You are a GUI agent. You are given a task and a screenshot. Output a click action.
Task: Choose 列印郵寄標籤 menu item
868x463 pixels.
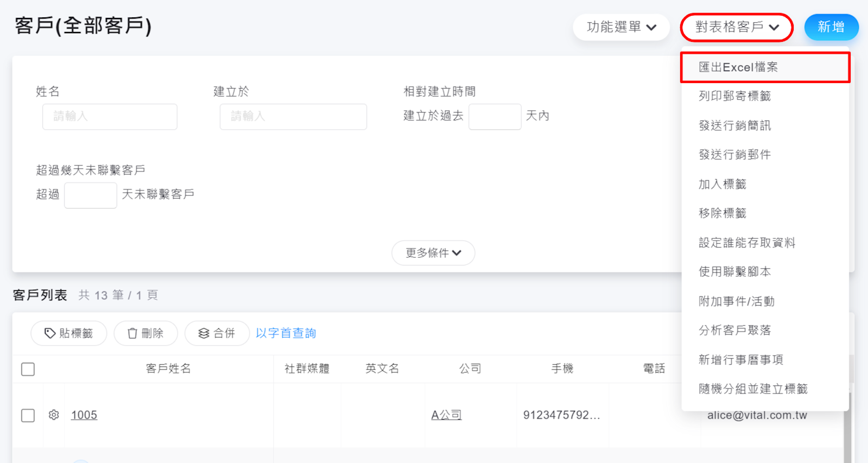click(x=734, y=96)
